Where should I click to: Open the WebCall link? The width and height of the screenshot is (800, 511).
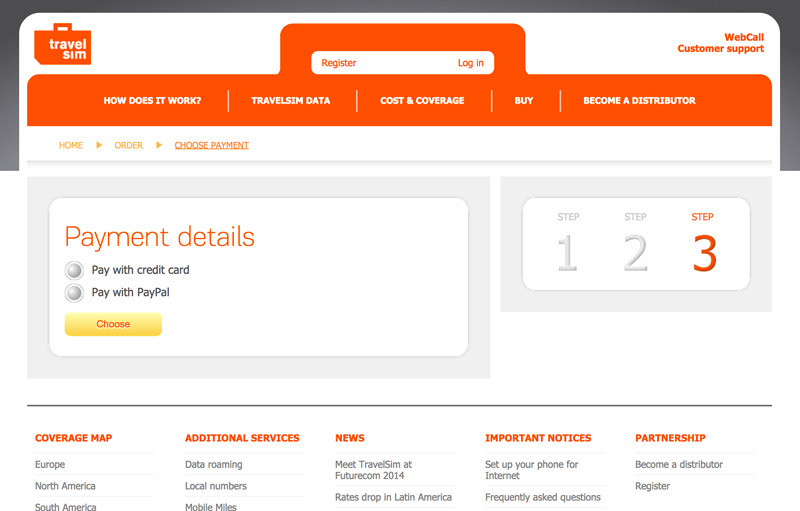pos(744,37)
